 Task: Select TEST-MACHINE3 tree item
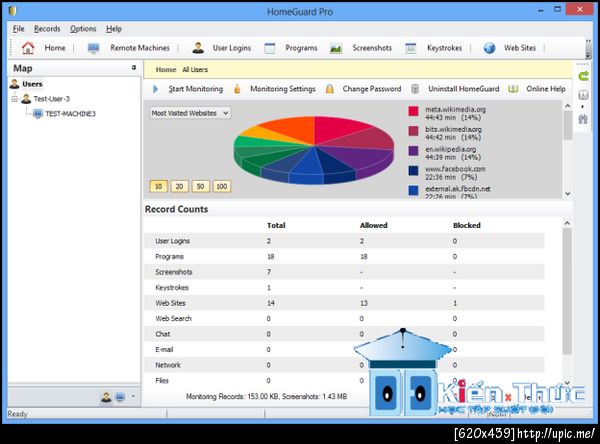(70, 114)
